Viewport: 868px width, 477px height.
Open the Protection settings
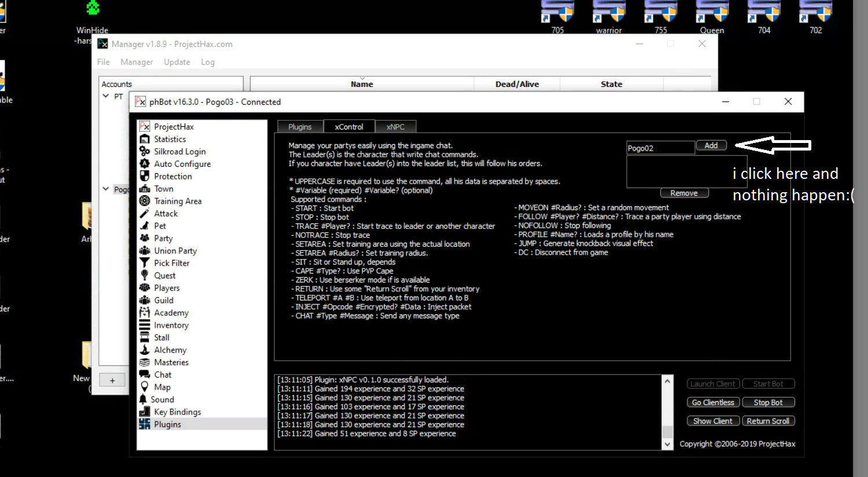pyautogui.click(x=172, y=176)
